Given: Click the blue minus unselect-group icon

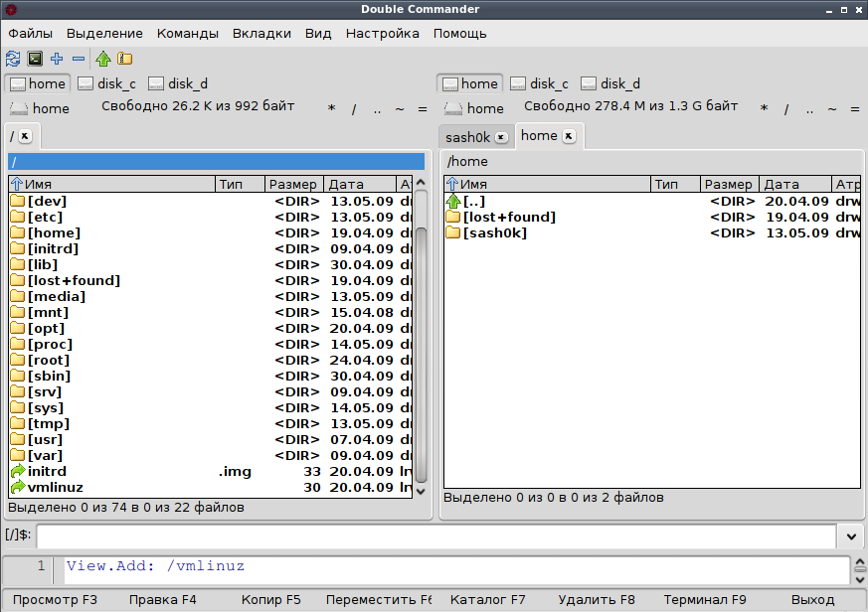Looking at the screenshot, I should tap(79, 58).
